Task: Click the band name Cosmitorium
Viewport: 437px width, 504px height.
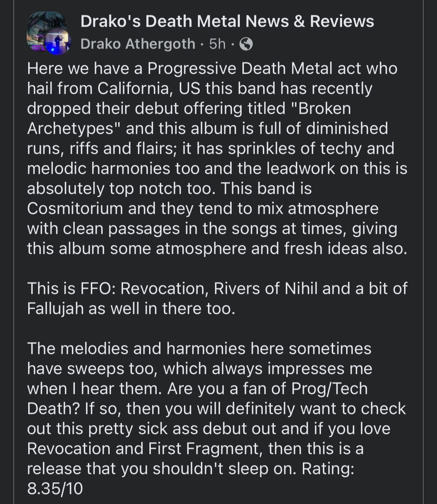Action: [75, 208]
